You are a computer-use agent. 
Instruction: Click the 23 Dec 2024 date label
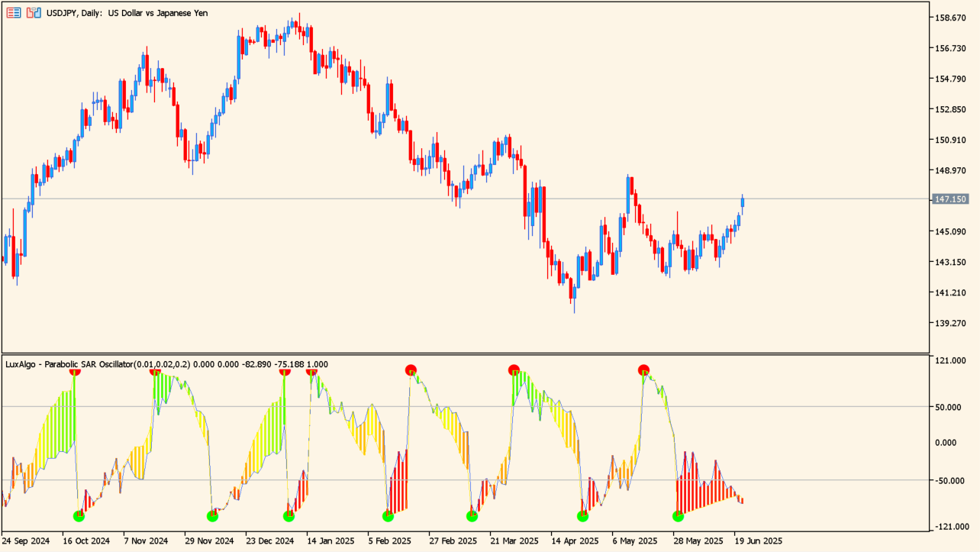click(269, 541)
